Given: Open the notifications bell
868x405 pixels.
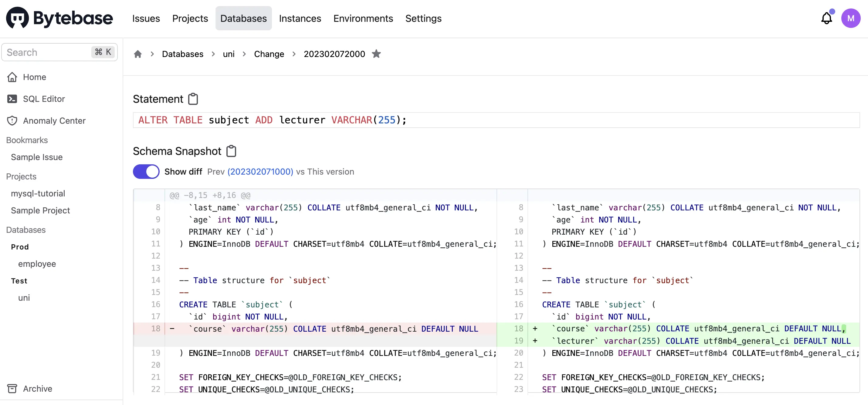Looking at the screenshot, I should point(826,18).
